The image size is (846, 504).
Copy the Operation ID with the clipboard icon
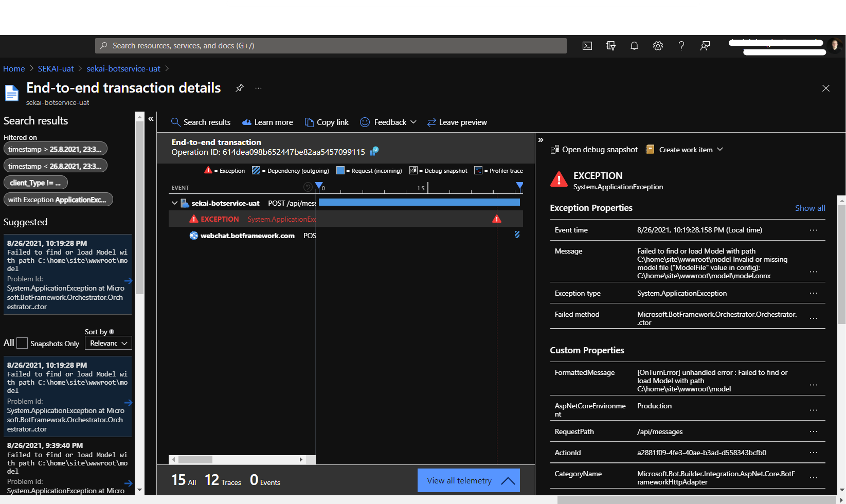(374, 151)
